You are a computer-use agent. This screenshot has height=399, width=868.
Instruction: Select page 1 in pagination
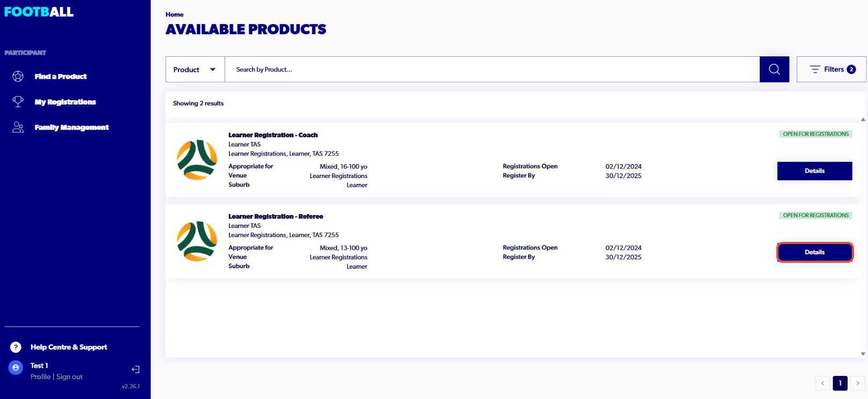tap(840, 383)
